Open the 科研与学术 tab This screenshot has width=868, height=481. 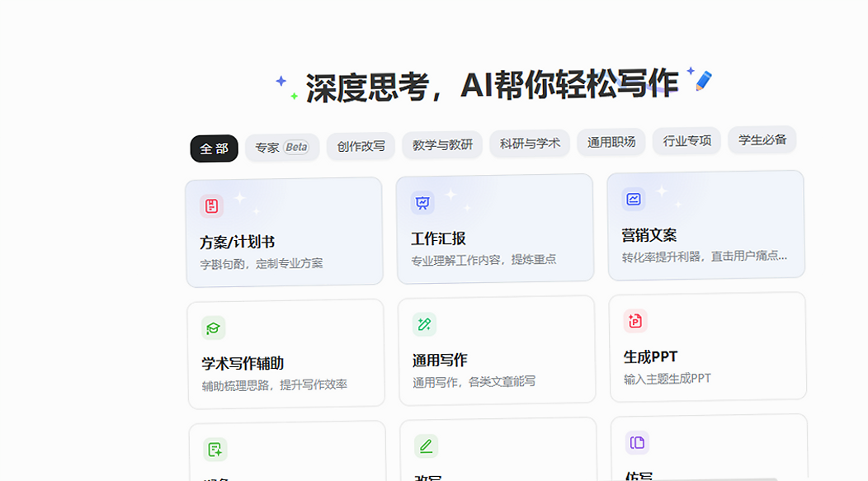[530, 144]
